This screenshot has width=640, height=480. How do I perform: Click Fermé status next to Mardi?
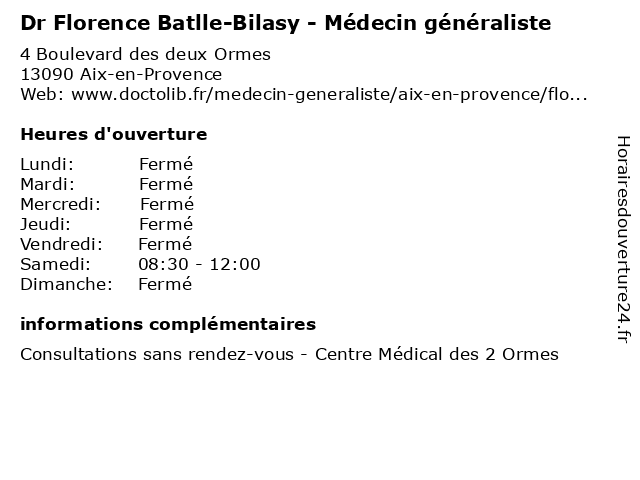166,184
